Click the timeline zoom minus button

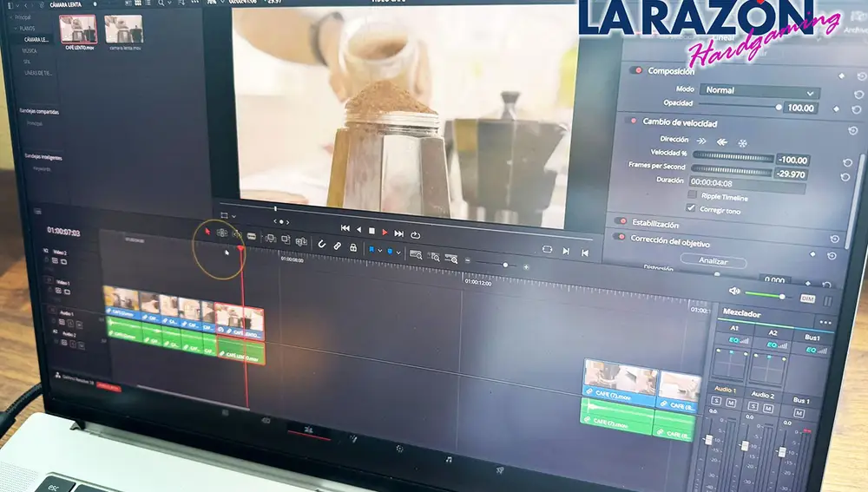468,260
